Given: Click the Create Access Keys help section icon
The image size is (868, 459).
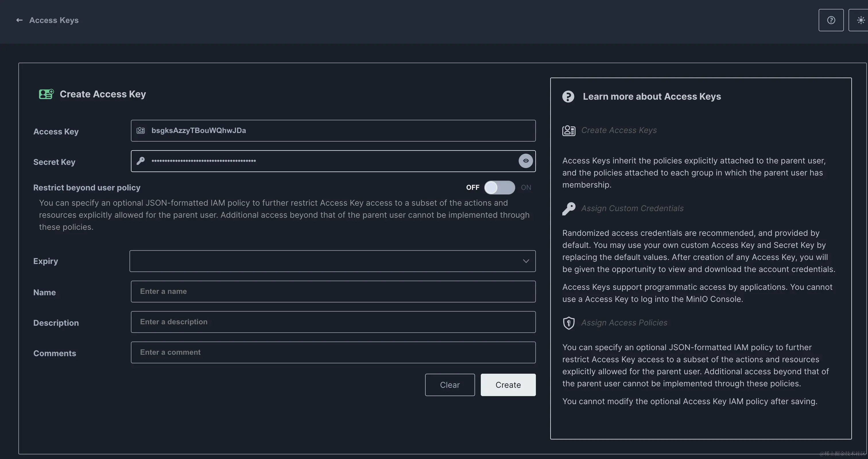Looking at the screenshot, I should point(569,130).
